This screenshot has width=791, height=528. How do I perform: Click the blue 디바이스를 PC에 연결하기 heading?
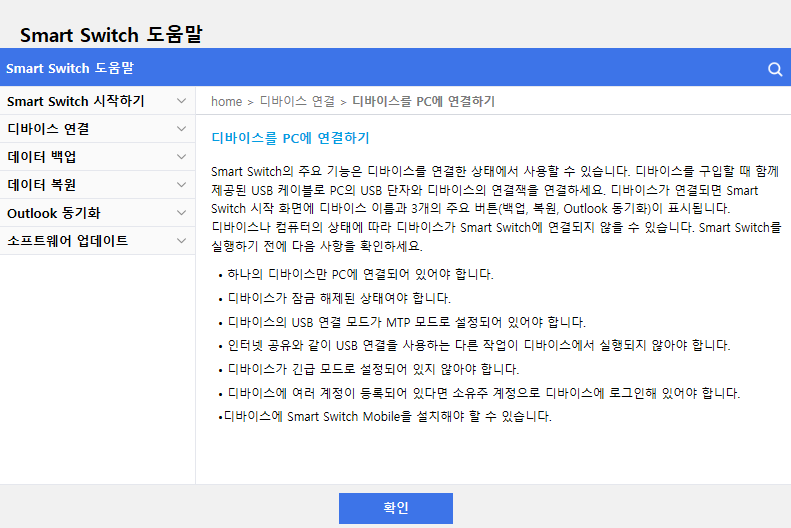click(290, 138)
